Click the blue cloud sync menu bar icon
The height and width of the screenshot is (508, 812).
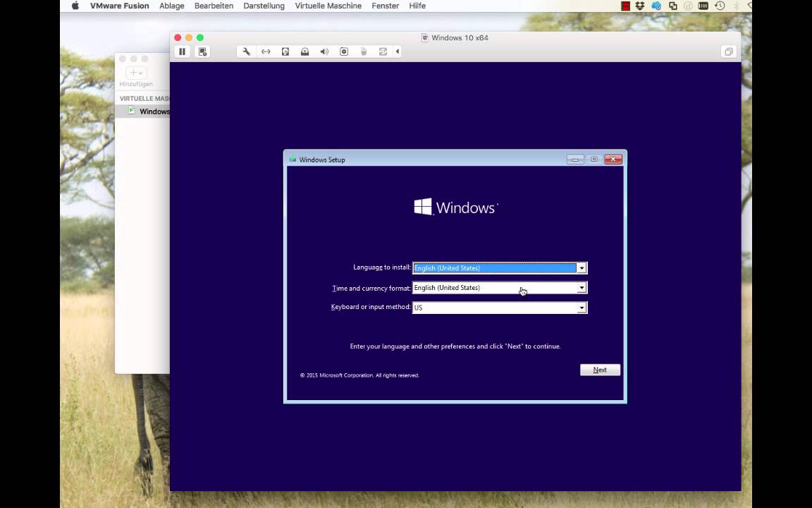[656, 6]
